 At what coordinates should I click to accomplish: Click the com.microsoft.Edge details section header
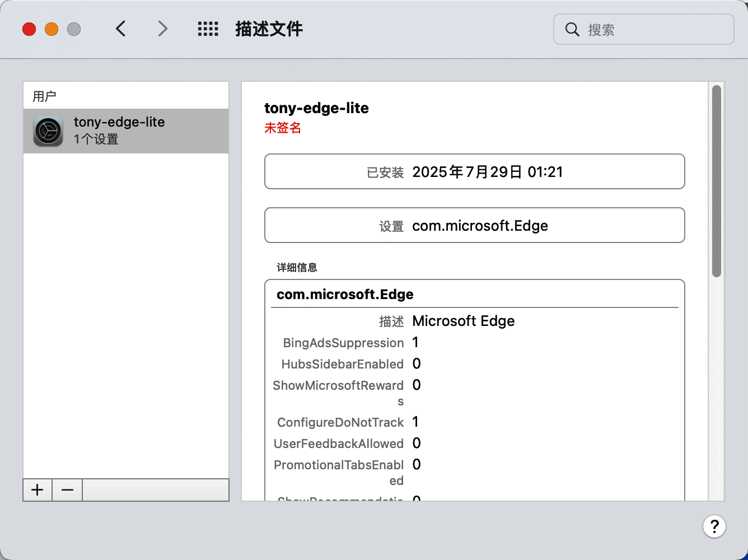coord(345,295)
